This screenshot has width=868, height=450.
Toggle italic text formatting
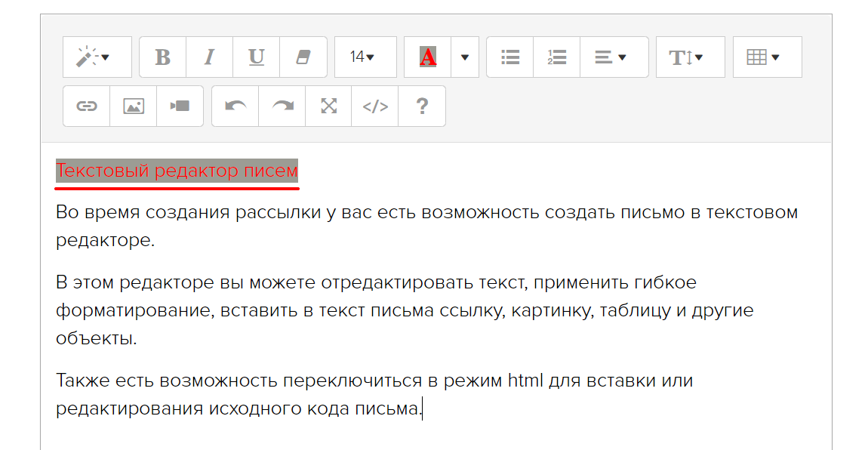pyautogui.click(x=209, y=57)
